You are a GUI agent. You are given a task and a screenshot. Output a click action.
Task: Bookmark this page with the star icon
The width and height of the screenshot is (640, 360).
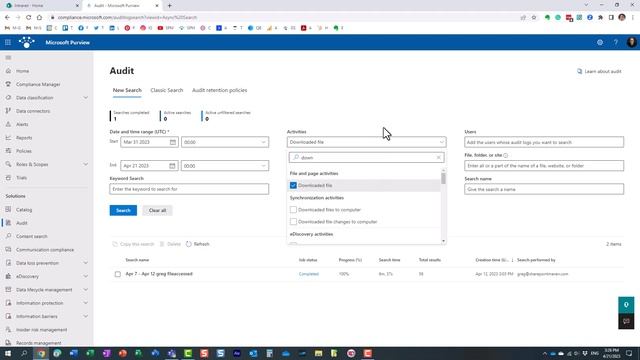click(x=534, y=18)
